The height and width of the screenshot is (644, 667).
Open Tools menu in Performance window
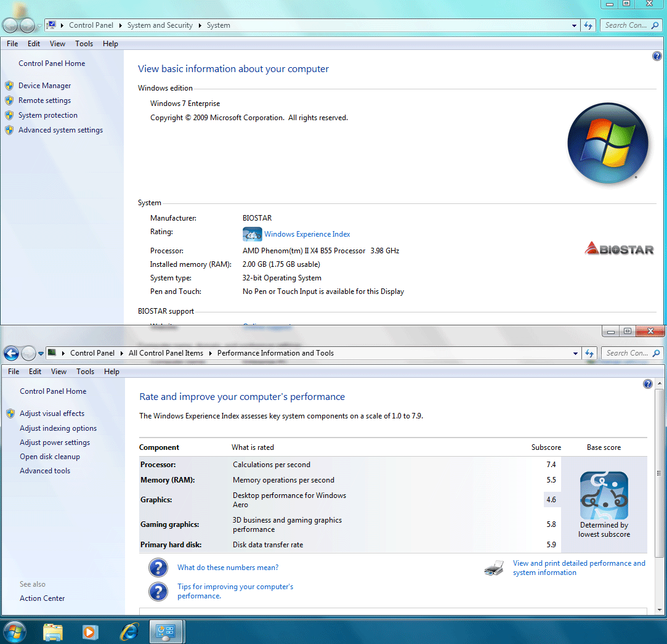coord(85,372)
